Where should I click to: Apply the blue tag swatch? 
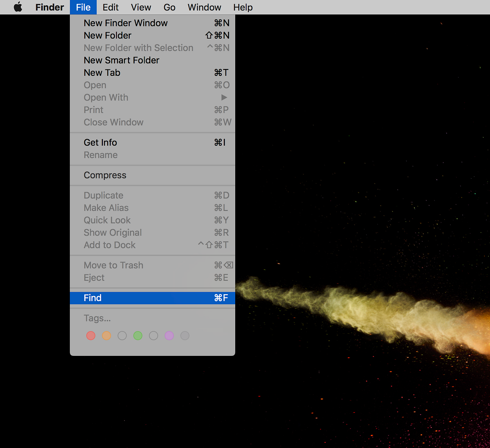point(153,335)
